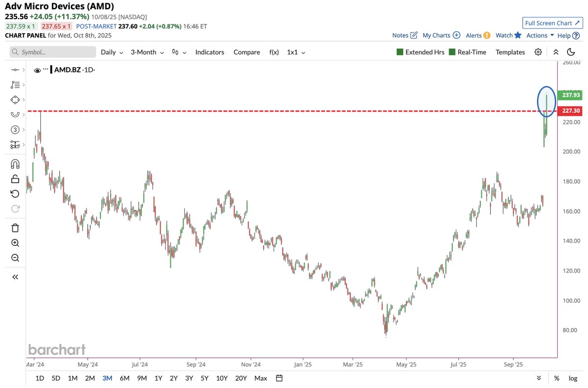Select the 20Y time range
588x388 pixels.
241,378
